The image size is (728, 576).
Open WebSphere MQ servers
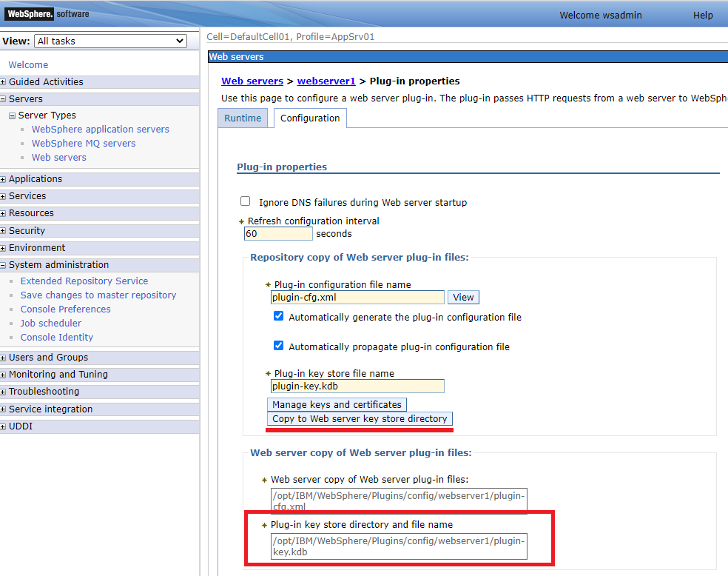[x=84, y=143]
